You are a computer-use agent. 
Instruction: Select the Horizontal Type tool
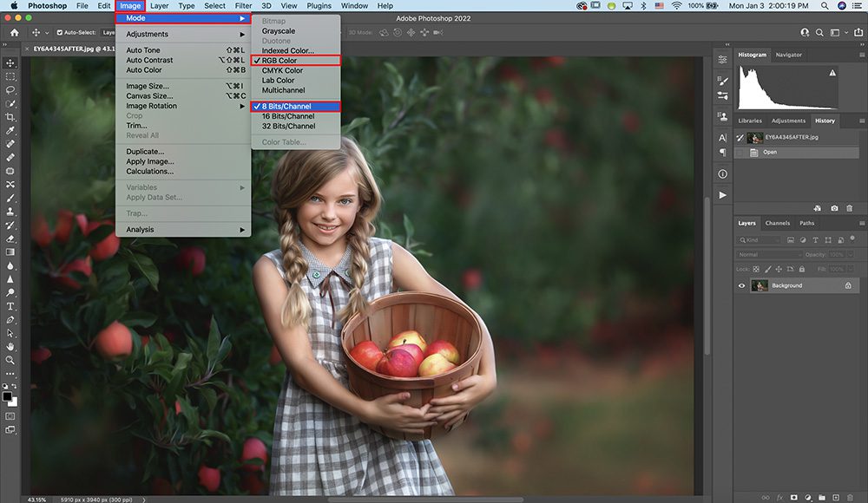tap(11, 306)
